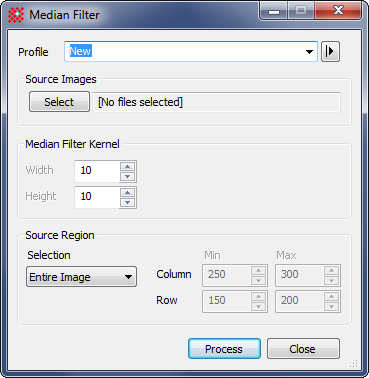
Task: Click the Median Filter app icon
Action: pyautogui.click(x=16, y=15)
